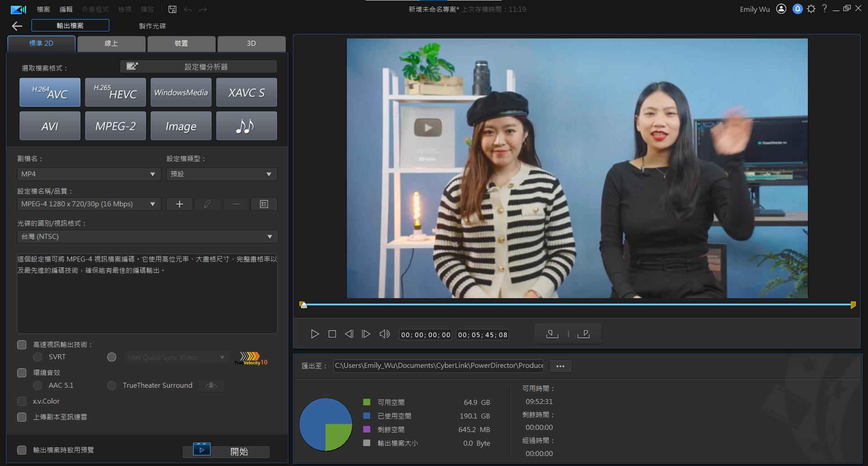
Task: Open the MPEG-4 1280 x 720/30p quality dropdown
Action: click(89, 204)
